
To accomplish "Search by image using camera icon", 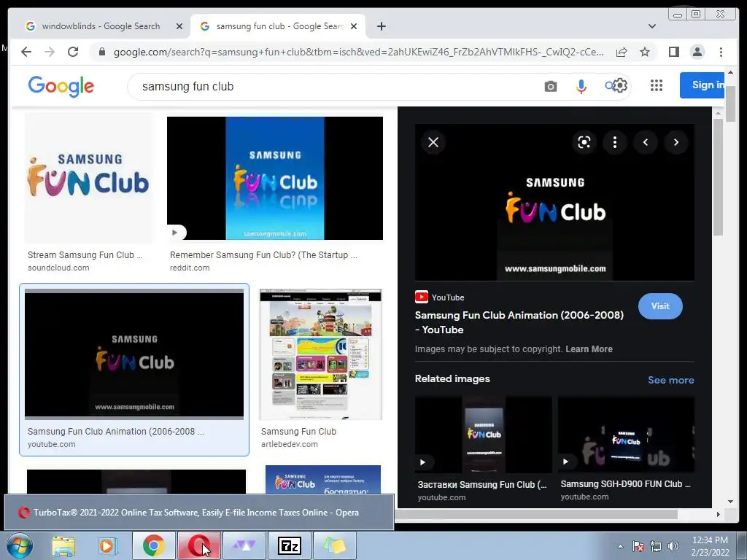I will (550, 86).
